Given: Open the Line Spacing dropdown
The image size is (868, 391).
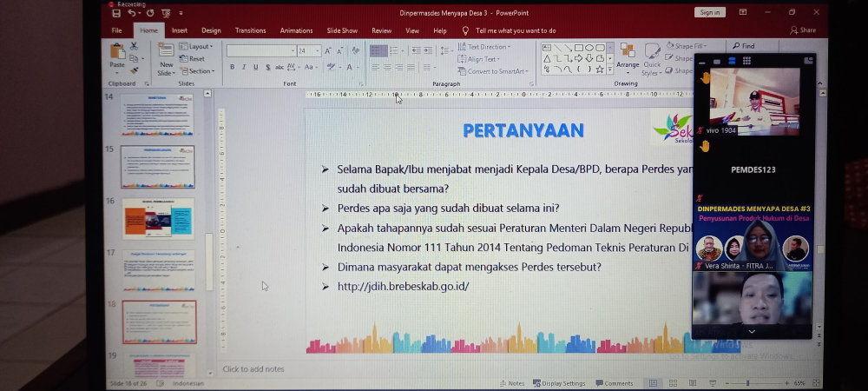Looking at the screenshot, I should click(x=446, y=50).
